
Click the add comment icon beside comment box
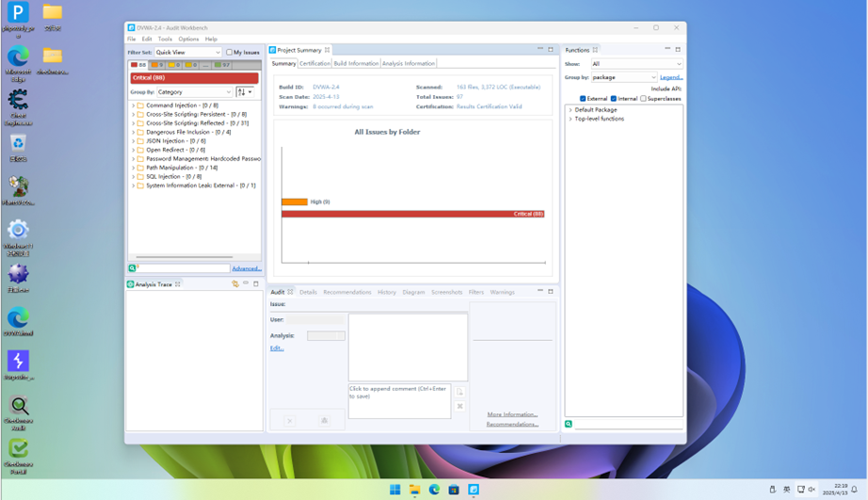(459, 392)
